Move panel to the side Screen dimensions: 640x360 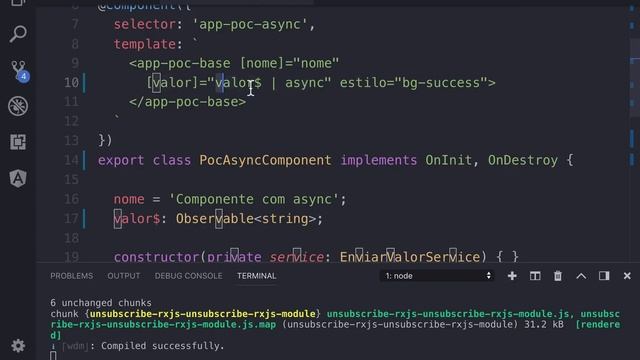pyautogui.click(x=604, y=276)
